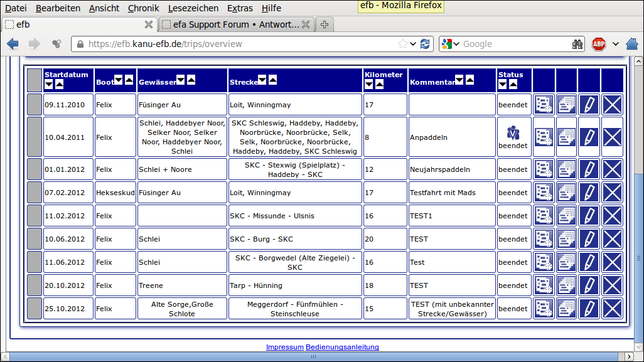Click the pencil icon for Testfahrt mit Mads

[x=589, y=193]
